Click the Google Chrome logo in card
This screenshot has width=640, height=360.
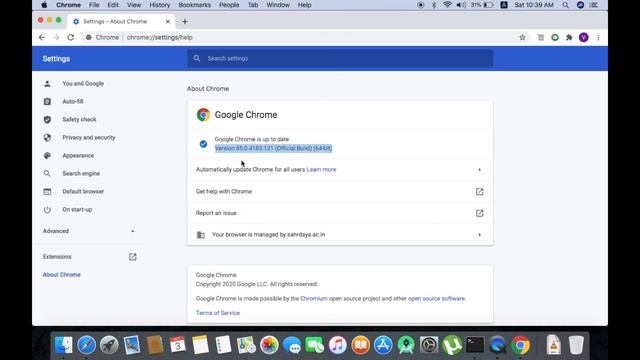click(x=203, y=115)
